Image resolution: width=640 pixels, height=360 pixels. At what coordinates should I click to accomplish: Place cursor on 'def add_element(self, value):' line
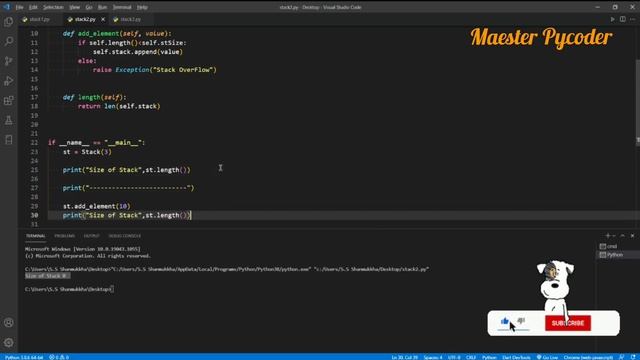(x=117, y=33)
